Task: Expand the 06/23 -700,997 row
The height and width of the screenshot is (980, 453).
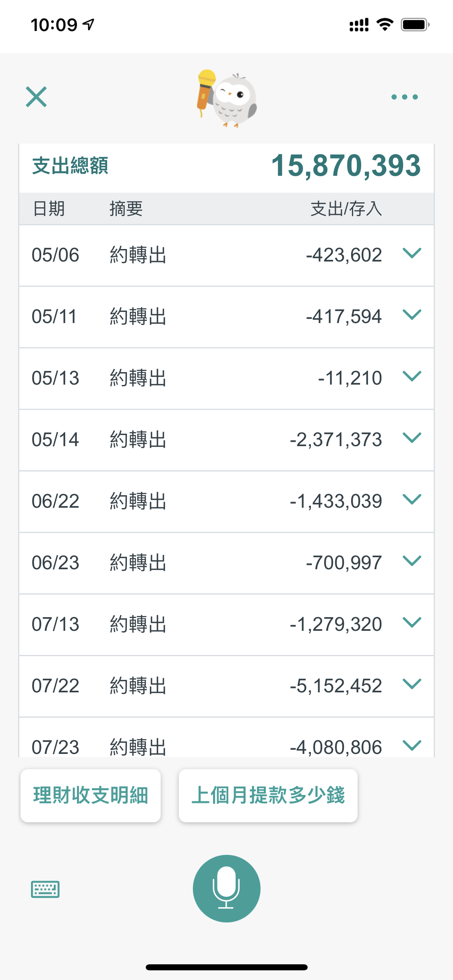Action: [x=412, y=561]
